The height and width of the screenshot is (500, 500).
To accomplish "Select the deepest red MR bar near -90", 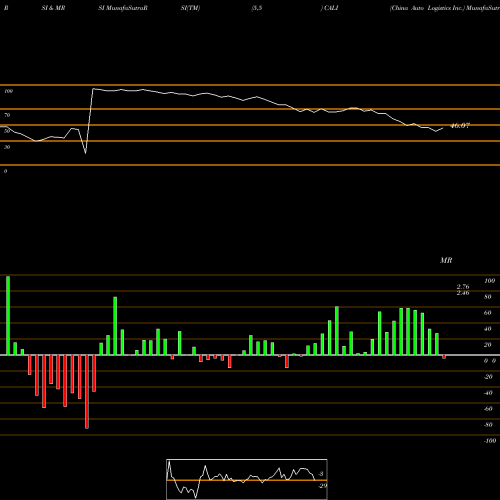I will tap(87, 392).
